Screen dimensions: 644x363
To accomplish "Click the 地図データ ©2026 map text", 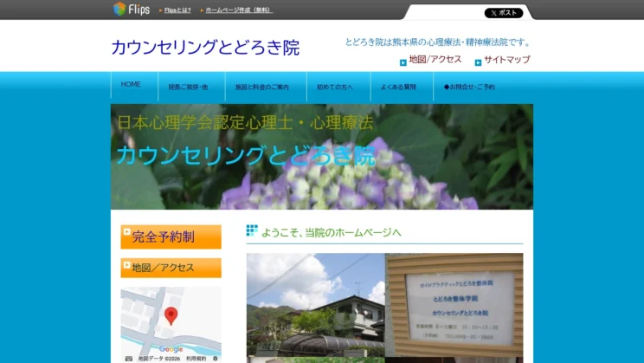I will (x=159, y=359).
